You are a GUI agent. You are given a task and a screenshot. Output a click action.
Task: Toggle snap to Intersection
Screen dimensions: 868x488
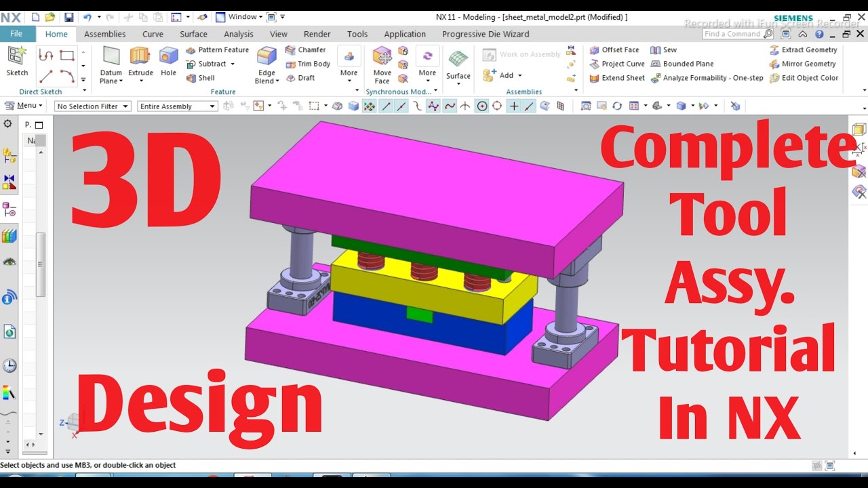tap(465, 106)
